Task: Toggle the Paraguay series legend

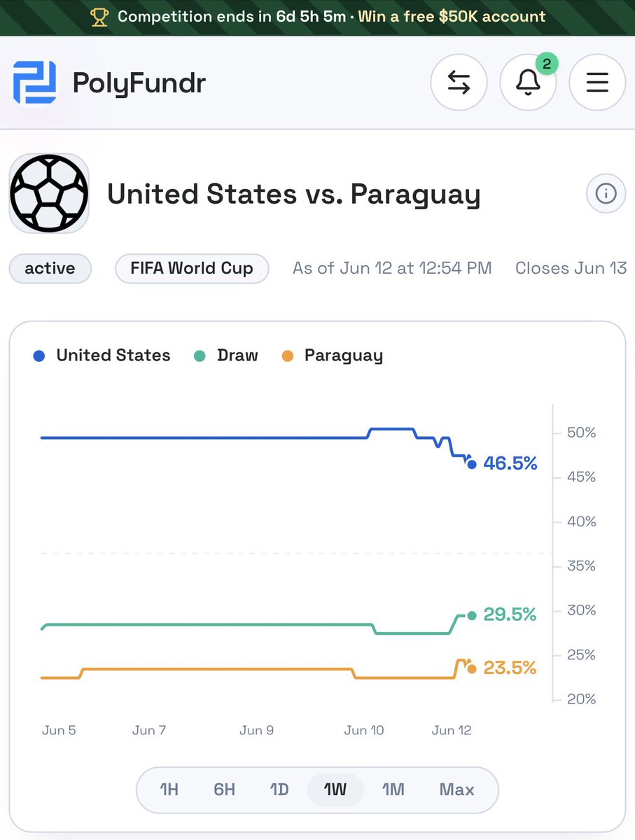Action: (332, 356)
